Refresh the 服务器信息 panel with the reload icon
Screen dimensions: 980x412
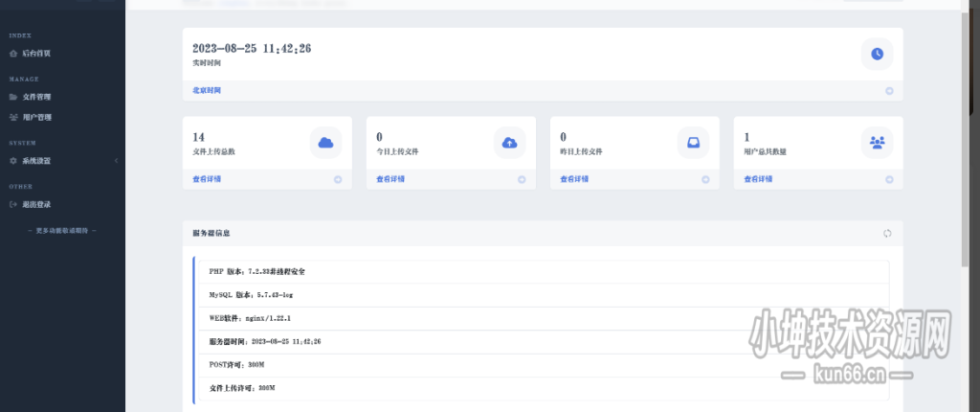pyautogui.click(x=887, y=233)
